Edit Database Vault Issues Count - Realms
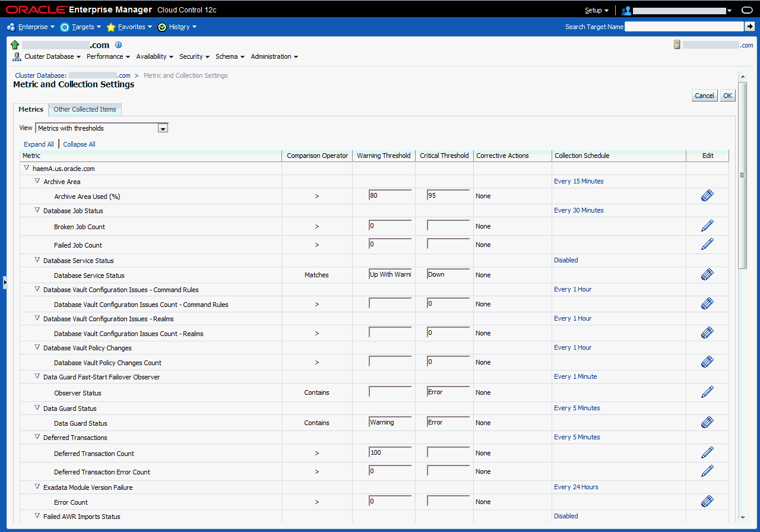 (x=707, y=333)
